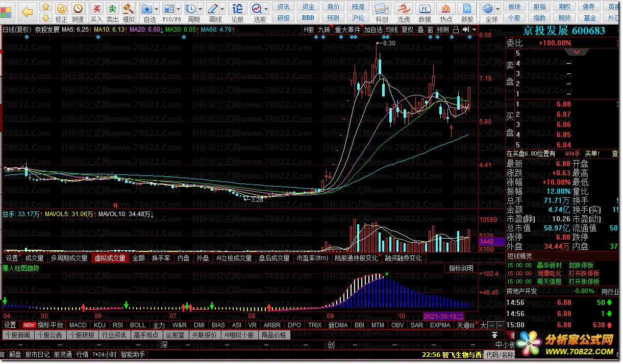Switch to the KDJ indicator tab
The image size is (623, 364).
point(100,325)
